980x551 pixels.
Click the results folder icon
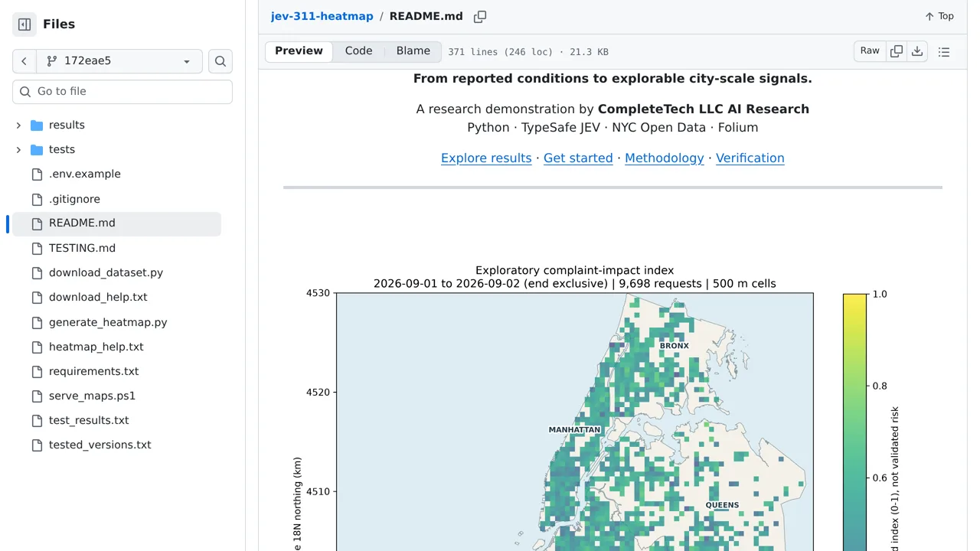(37, 126)
